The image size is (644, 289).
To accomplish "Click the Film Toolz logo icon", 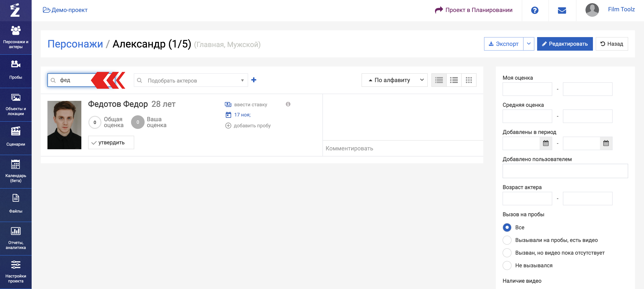I will (x=15, y=10).
